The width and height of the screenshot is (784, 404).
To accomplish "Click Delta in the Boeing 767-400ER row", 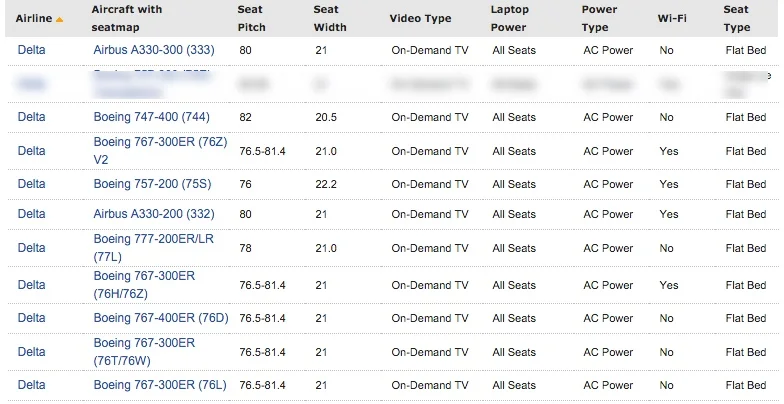I will point(32,318).
